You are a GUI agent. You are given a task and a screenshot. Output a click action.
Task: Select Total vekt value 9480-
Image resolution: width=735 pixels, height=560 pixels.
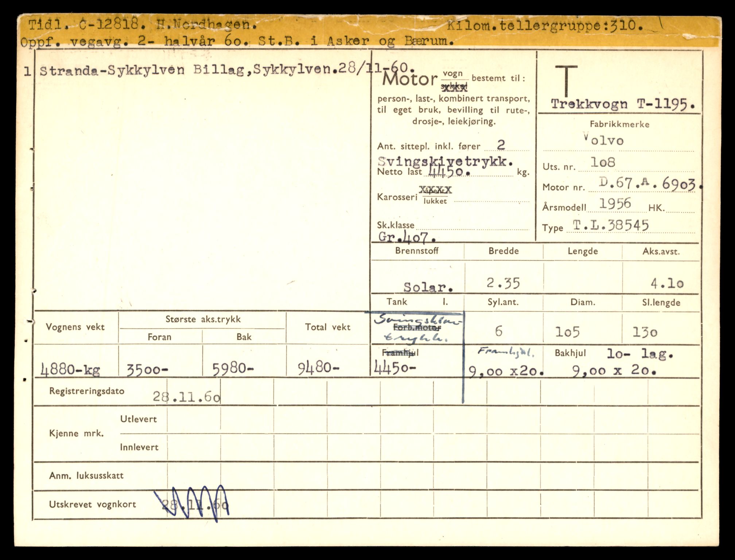pos(318,369)
